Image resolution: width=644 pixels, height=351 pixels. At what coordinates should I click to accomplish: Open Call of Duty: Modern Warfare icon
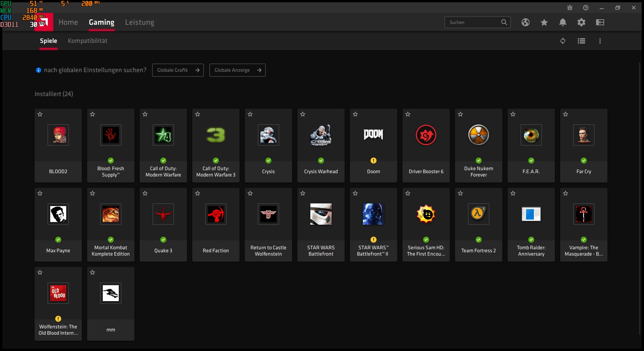[163, 135]
